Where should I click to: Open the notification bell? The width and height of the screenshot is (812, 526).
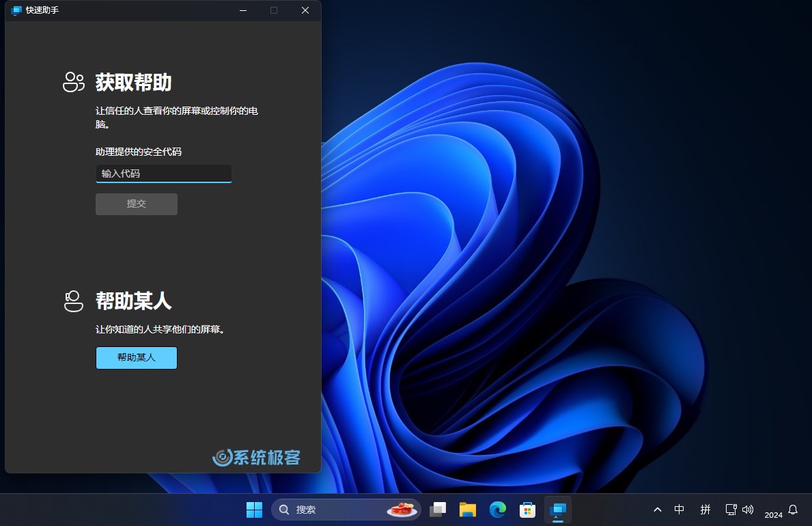tap(793, 510)
